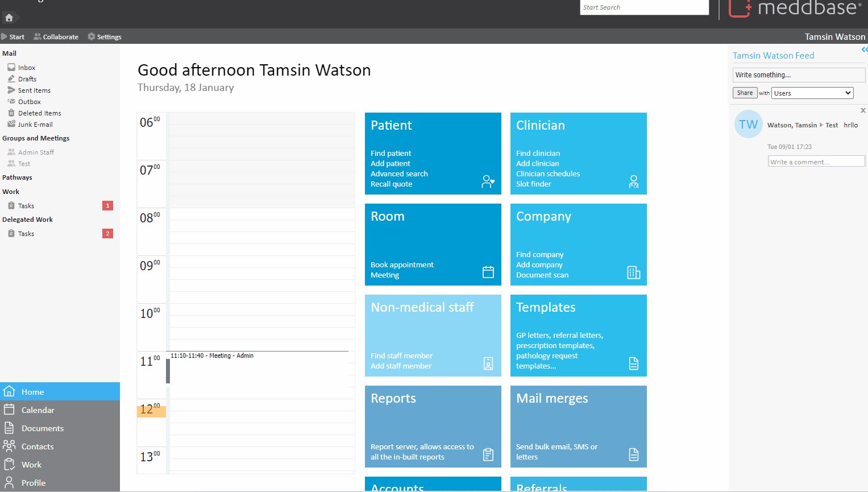Image resolution: width=868 pixels, height=492 pixels.
Task: Click the home icon in top bar
Action: [x=9, y=18]
